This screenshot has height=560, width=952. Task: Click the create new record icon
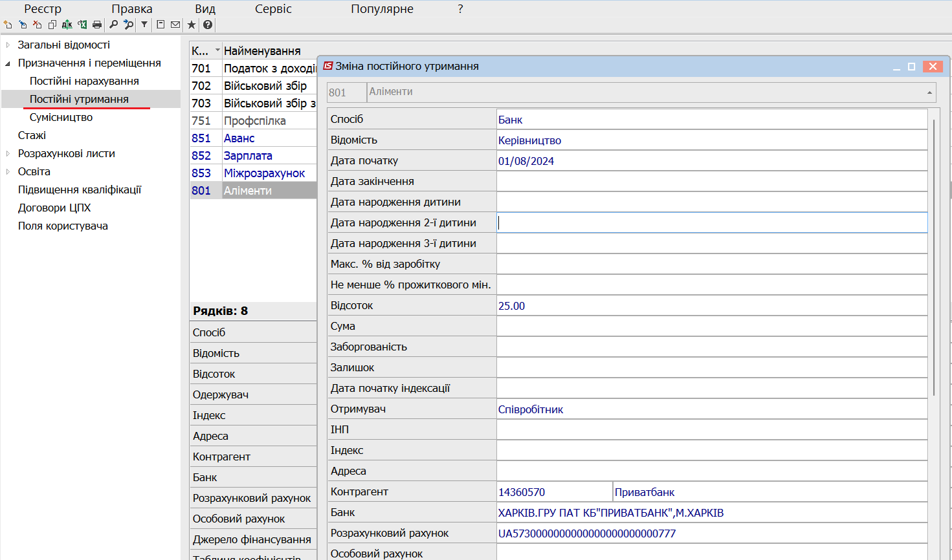8,25
